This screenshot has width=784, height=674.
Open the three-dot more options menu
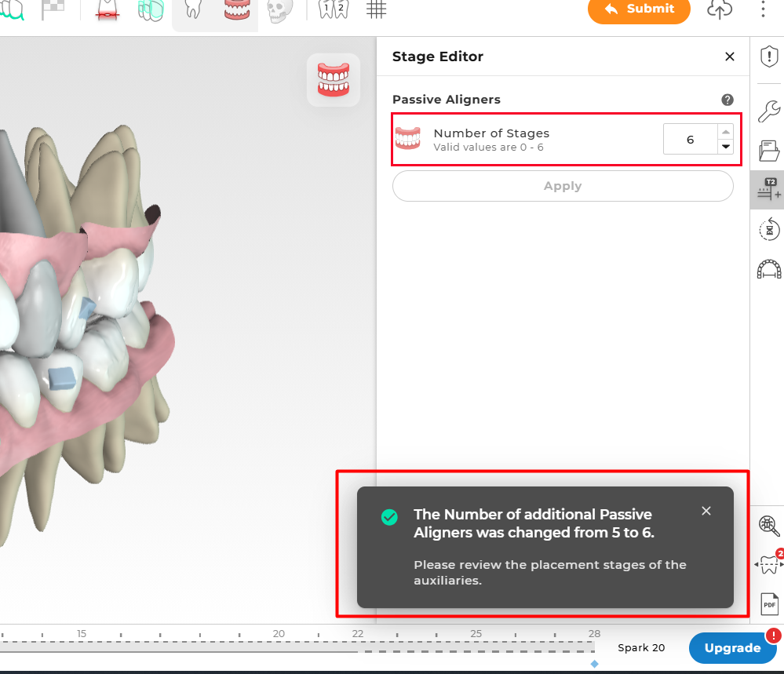pyautogui.click(x=763, y=9)
